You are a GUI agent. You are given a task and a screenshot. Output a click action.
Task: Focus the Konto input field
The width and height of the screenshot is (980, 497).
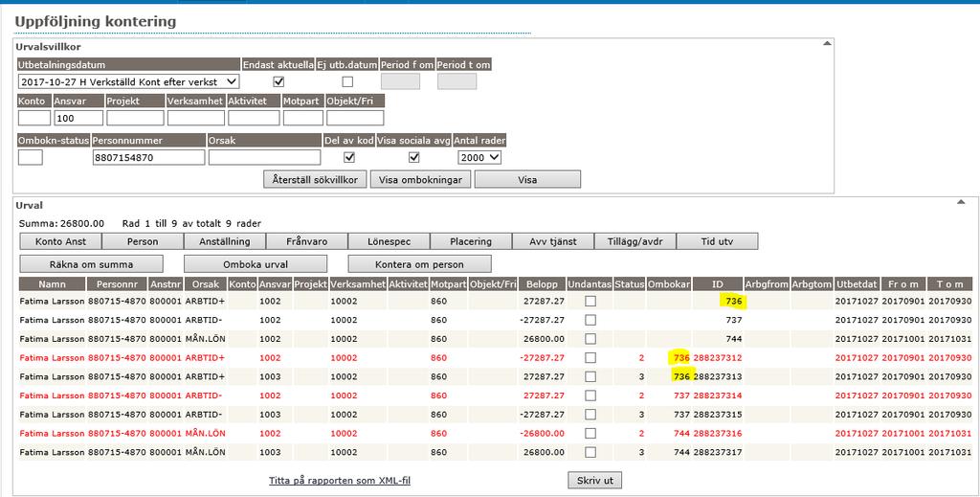coord(34,118)
